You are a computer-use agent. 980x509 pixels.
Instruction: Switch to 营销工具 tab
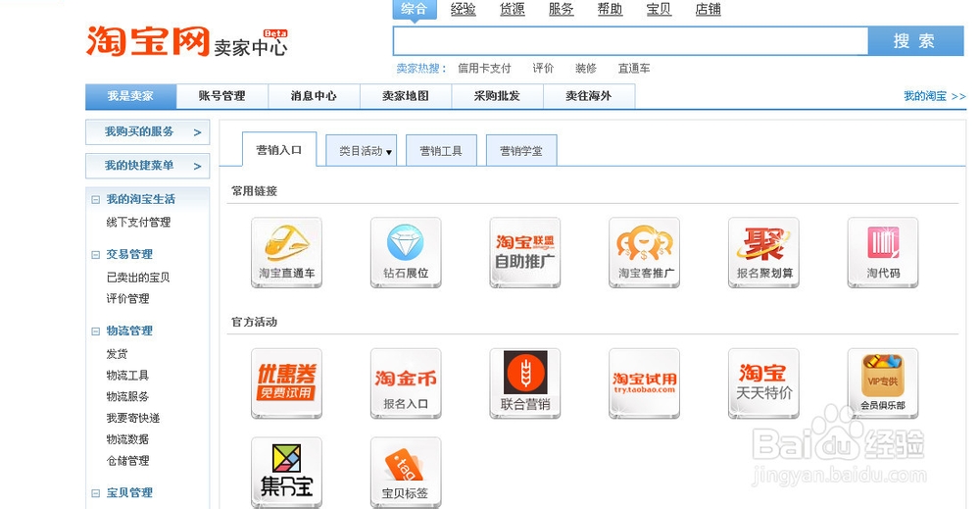[x=441, y=151]
